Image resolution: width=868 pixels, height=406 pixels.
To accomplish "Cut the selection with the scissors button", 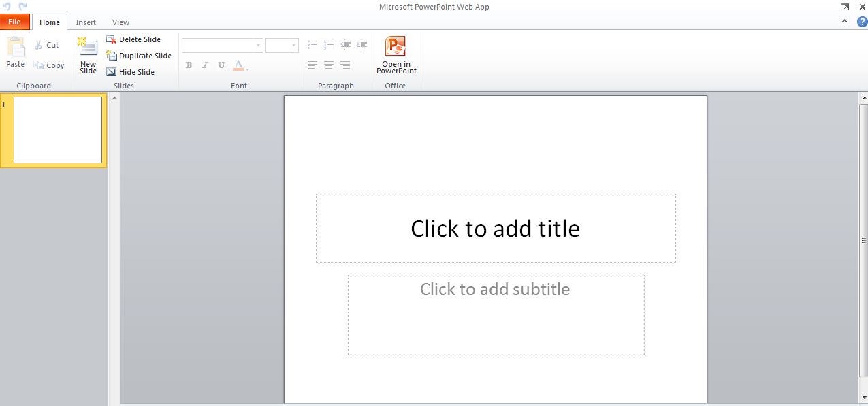I will 47,45.
